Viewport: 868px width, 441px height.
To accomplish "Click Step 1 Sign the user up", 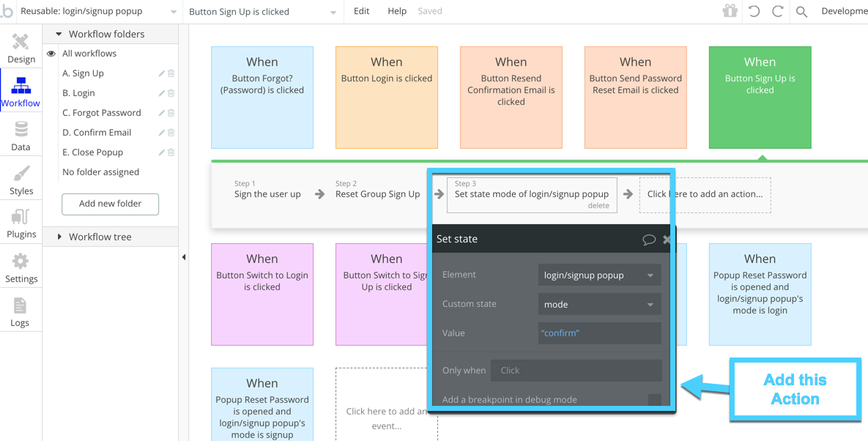I will (267, 189).
